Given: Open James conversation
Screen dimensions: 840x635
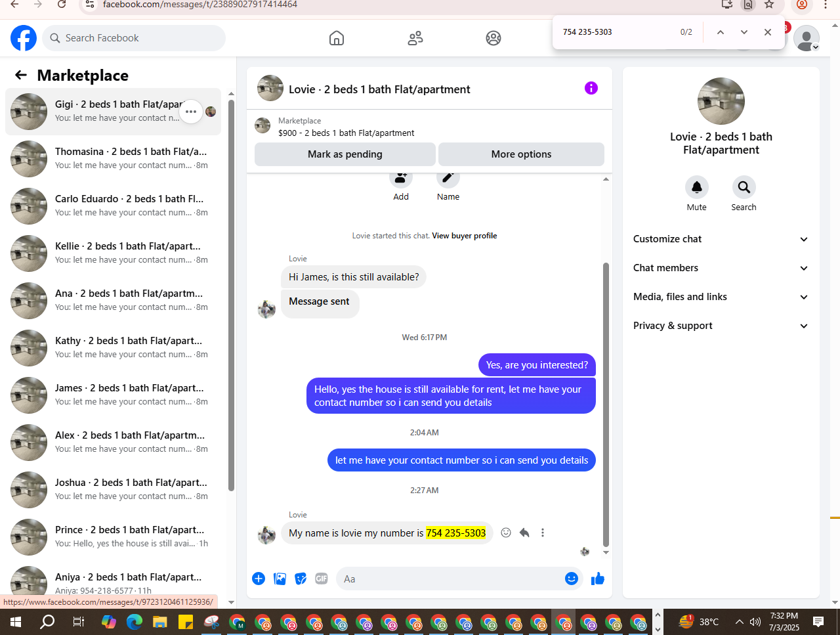Looking at the screenshot, I should pos(113,395).
